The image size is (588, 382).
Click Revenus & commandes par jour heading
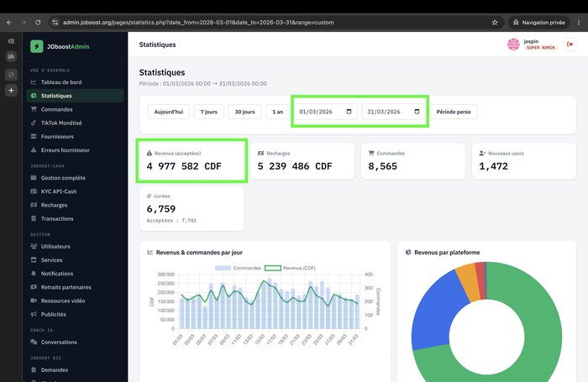[x=199, y=253]
